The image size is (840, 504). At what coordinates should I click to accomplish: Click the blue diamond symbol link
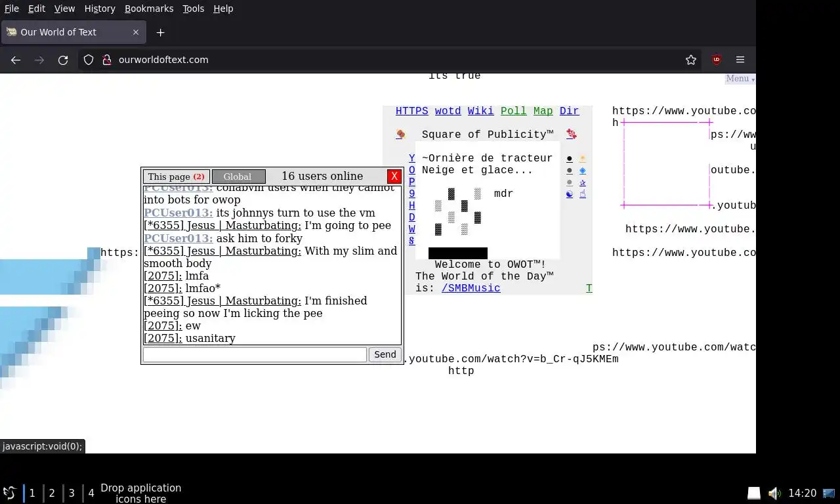(582, 171)
